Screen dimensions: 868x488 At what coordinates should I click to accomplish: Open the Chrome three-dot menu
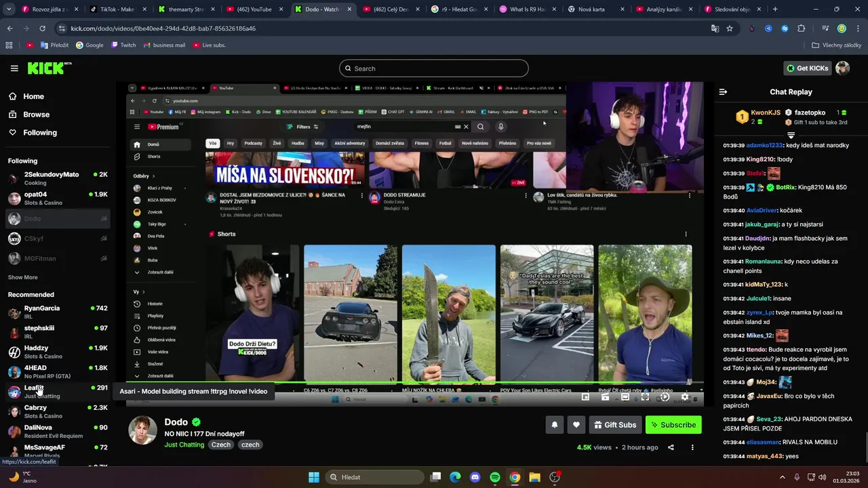(857, 28)
